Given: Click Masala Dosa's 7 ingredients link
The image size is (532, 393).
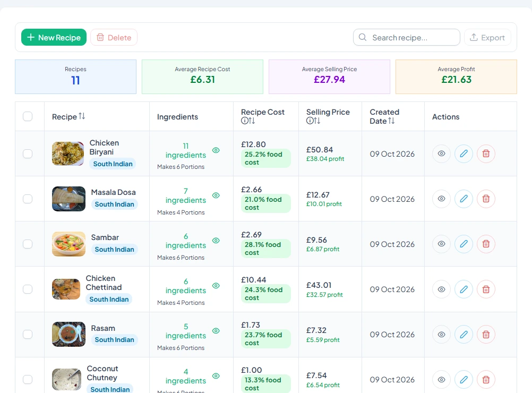Looking at the screenshot, I should point(186,196).
